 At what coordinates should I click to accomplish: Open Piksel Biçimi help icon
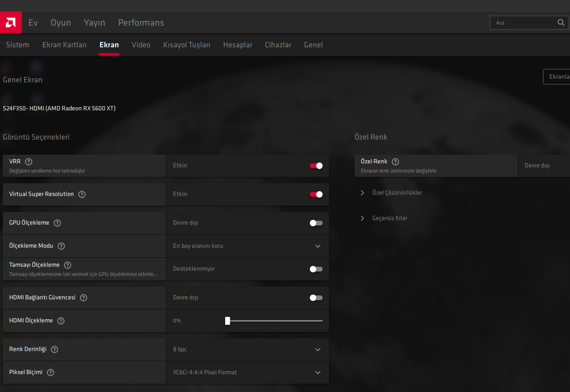pyautogui.click(x=51, y=373)
